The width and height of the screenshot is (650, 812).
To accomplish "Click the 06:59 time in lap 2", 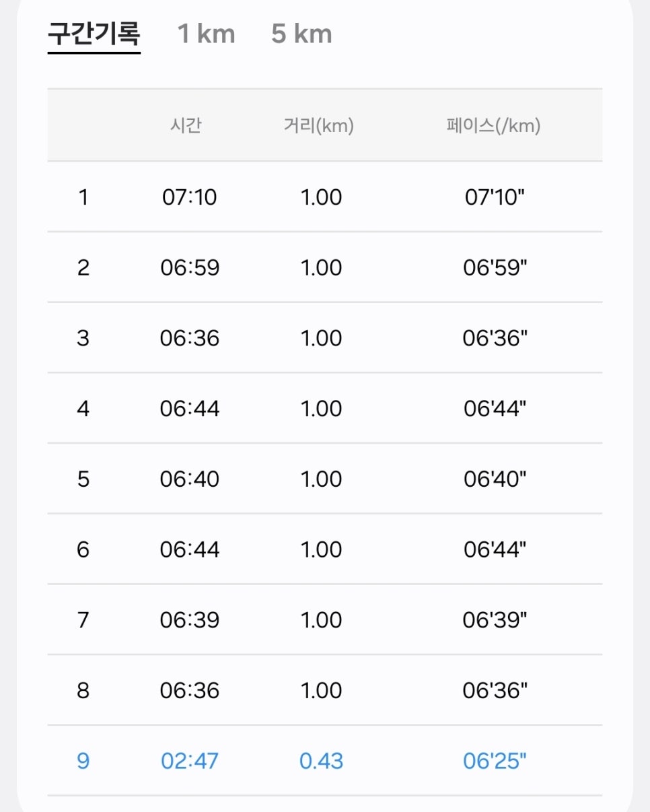I will [x=190, y=268].
